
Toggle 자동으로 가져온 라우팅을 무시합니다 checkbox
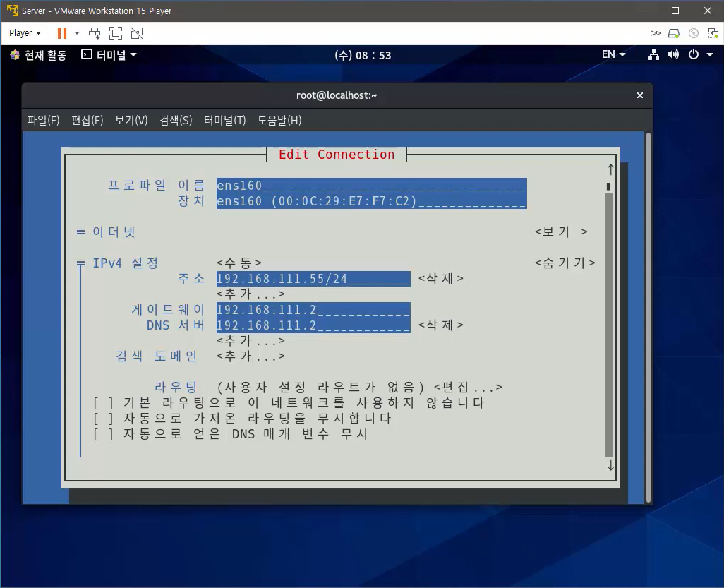tap(104, 419)
